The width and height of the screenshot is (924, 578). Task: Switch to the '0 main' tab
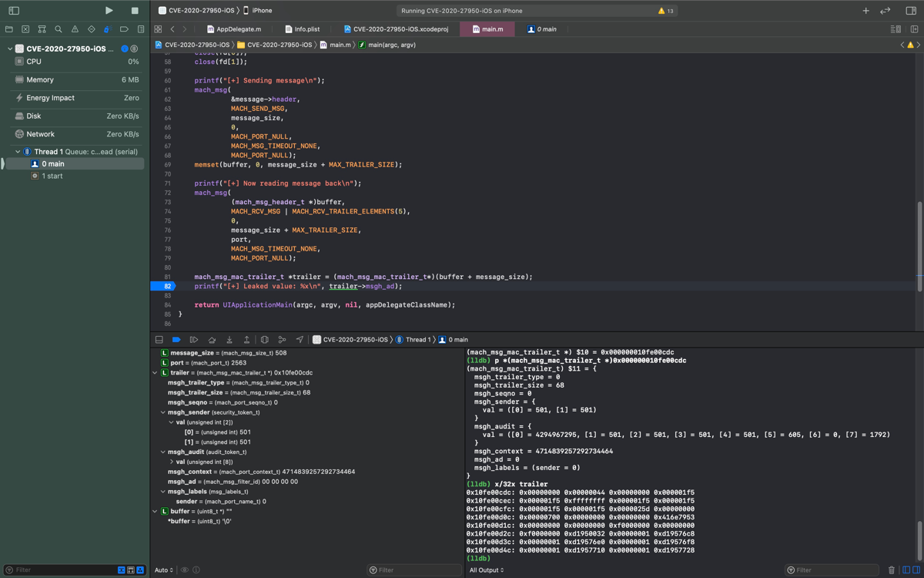tap(542, 29)
